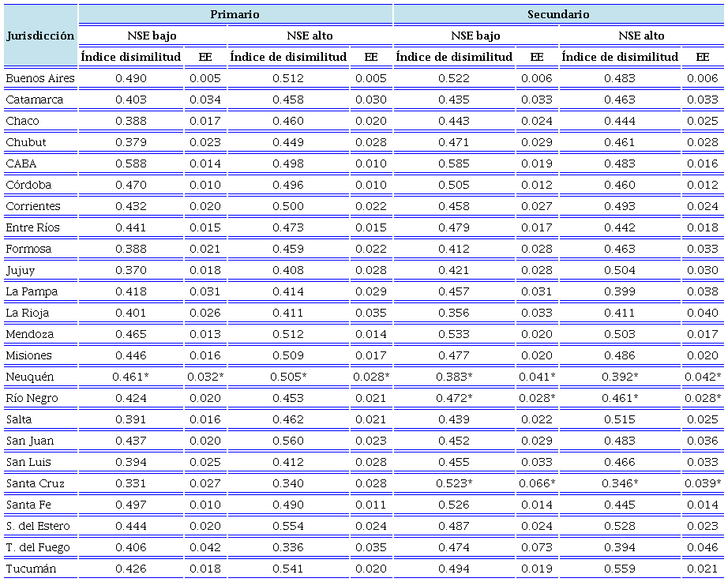Click the S. del Estero row label
Image resolution: width=728 pixels, height=582 pixels.
[38, 526]
